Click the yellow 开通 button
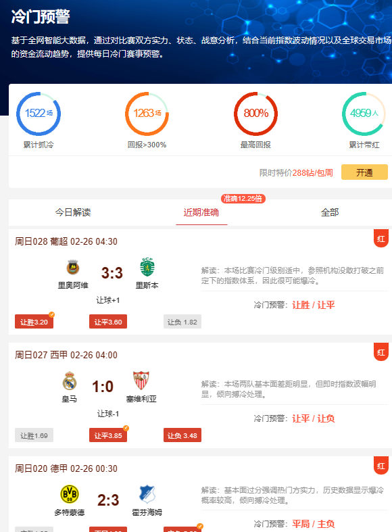 (x=364, y=172)
